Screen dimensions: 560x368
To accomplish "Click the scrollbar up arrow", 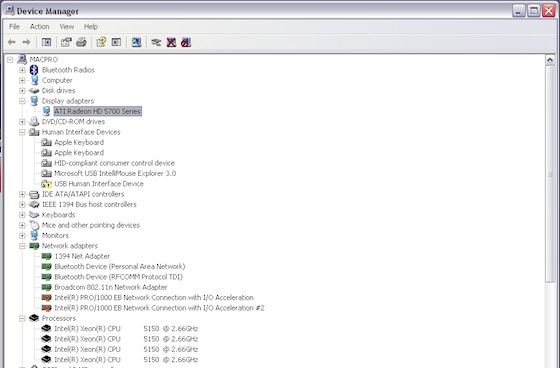I will (x=550, y=60).
